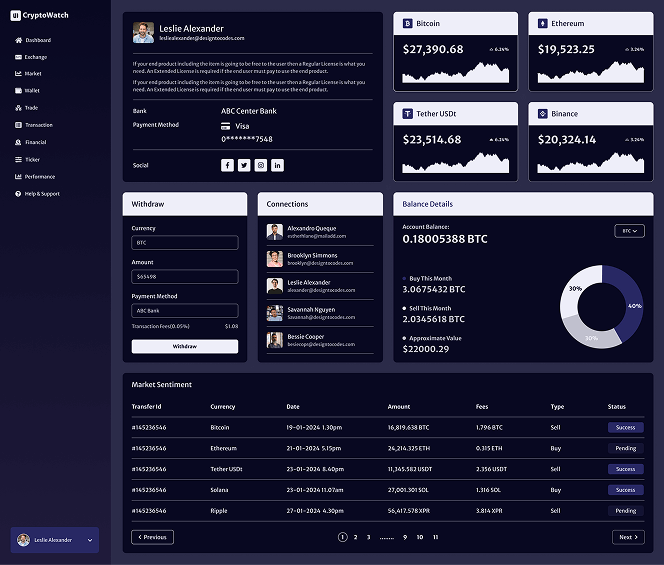The width and height of the screenshot is (664, 565).
Task: Open the BTC dropdown in Balance Details
Action: (x=630, y=231)
